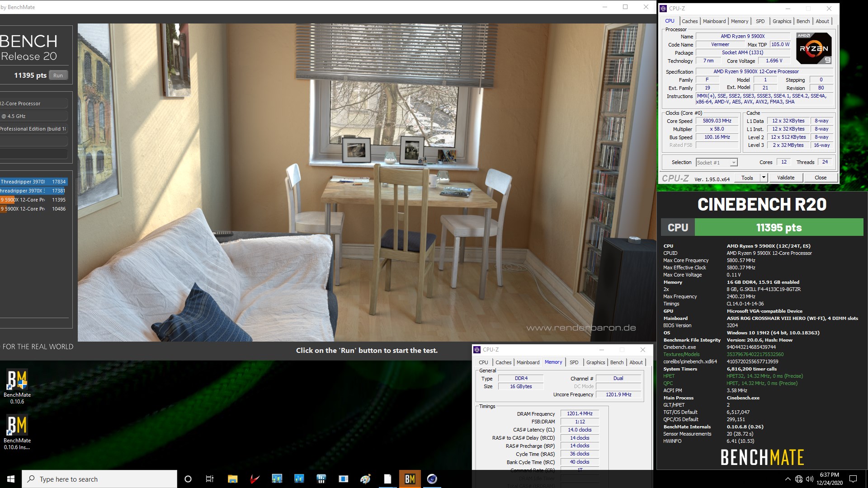Show hidden tray icons chevron
Screen dimensions: 868x488
coord(788,479)
